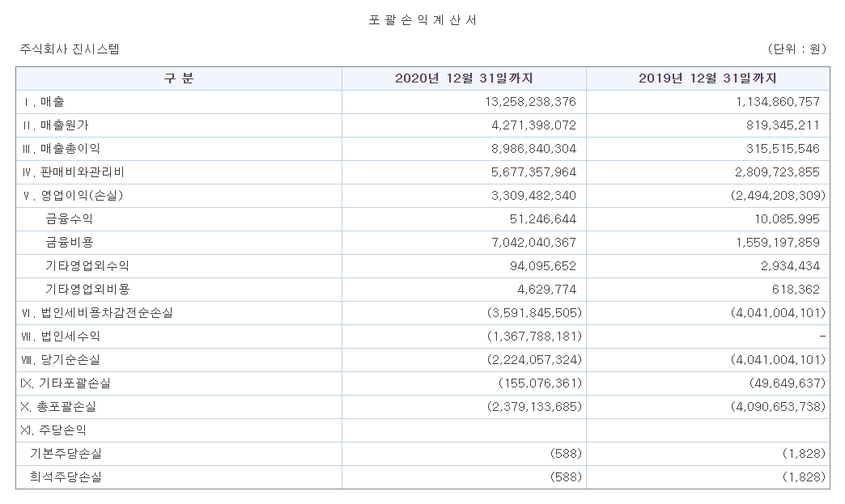Click the Ⅲ. 매출총이익 row label
845x504 pixels.
click(x=61, y=149)
